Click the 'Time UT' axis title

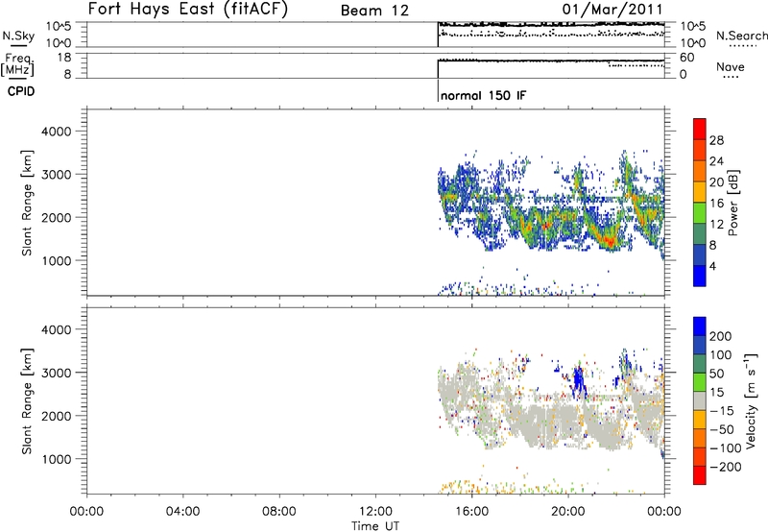click(x=375, y=526)
